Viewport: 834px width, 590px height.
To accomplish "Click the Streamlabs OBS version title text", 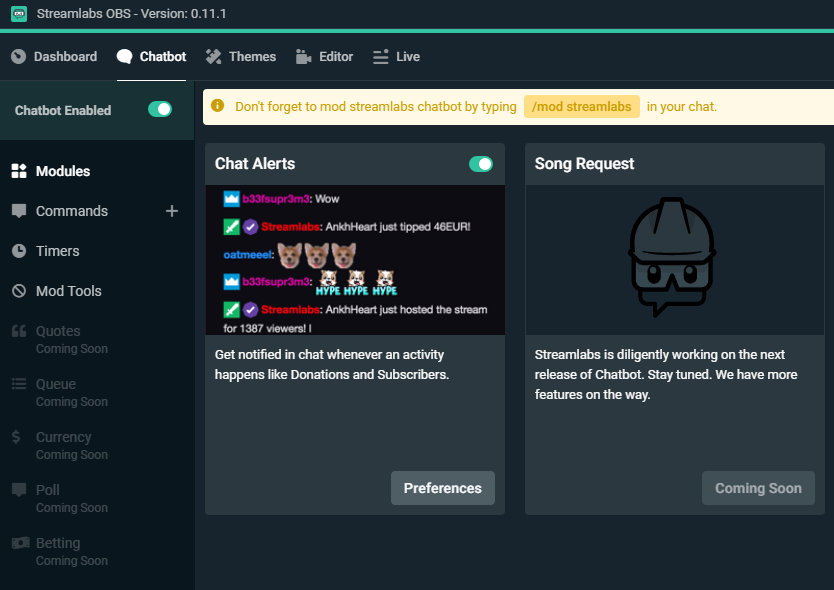I will 131,14.
